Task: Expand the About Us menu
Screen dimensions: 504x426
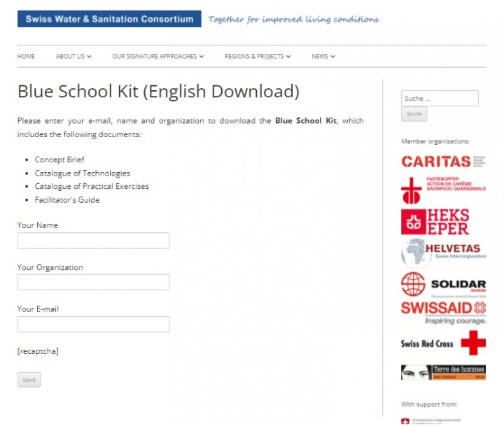Action: pos(73,57)
